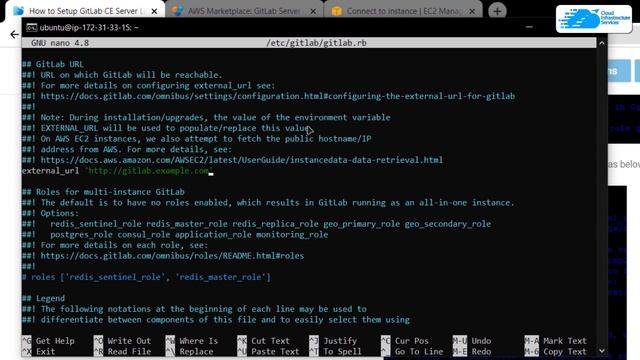Click the terminal window icon in title bar

(x=31, y=27)
